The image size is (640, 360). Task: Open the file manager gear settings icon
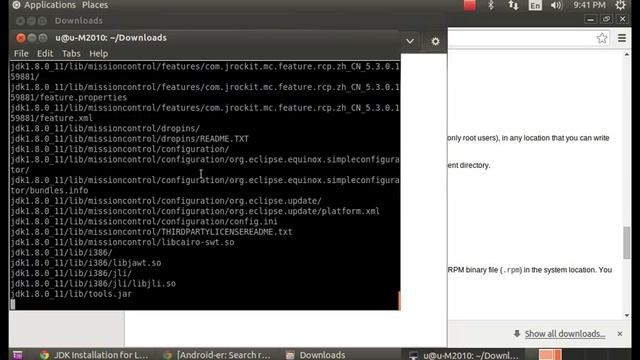pos(436,41)
